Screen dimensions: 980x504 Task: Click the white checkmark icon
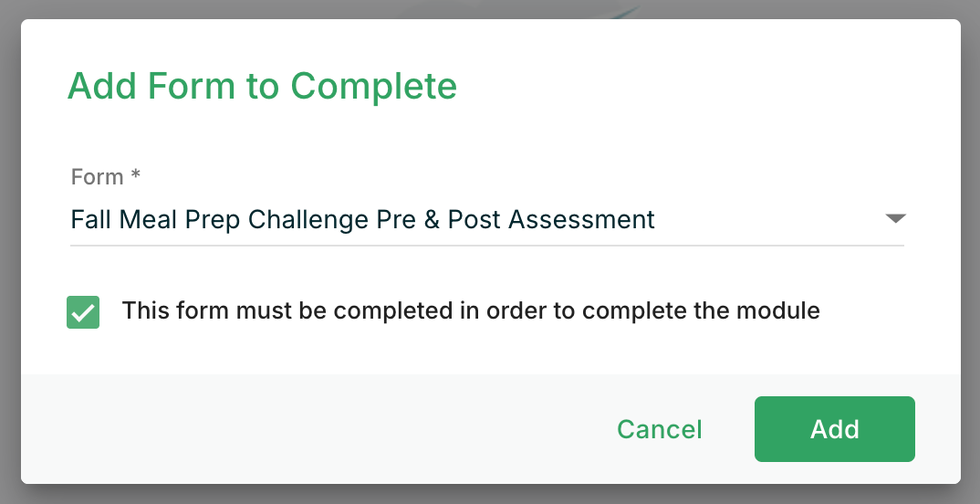pyautogui.click(x=83, y=312)
